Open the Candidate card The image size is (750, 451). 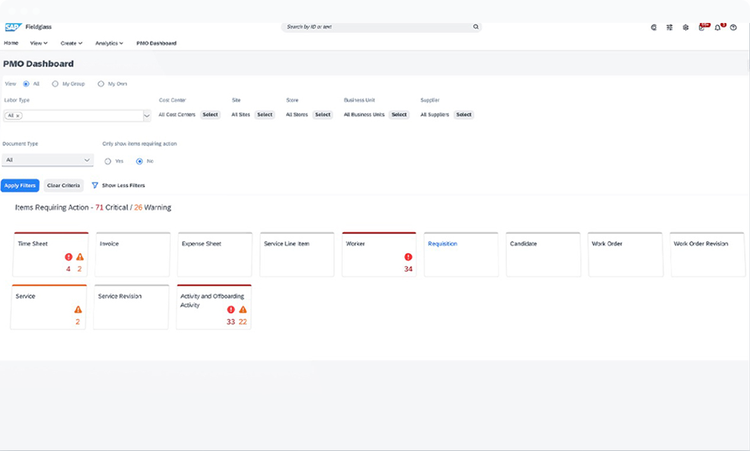coord(543,254)
